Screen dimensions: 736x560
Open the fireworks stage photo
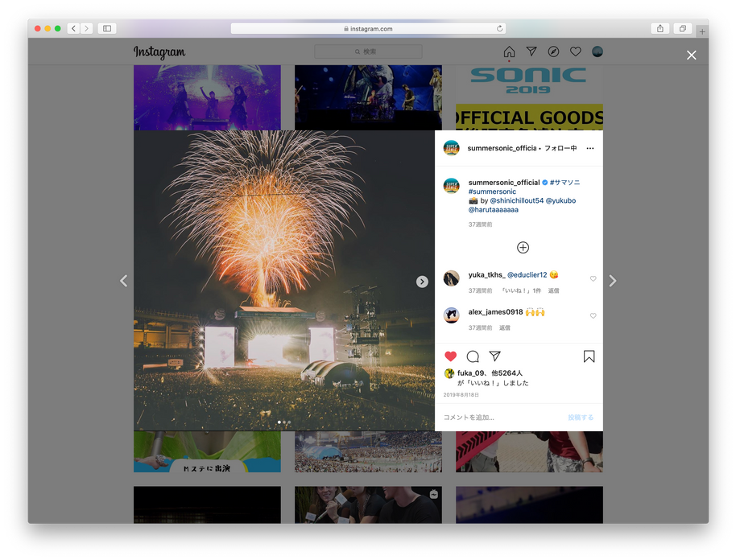coord(284,281)
